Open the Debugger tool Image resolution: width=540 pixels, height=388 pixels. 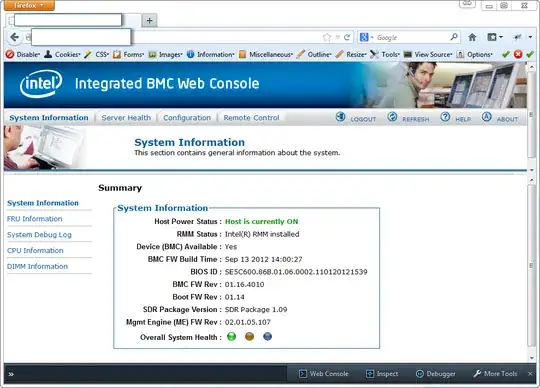coord(435,374)
